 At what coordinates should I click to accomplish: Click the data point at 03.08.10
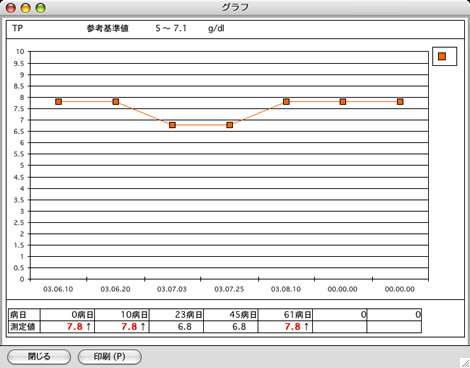click(286, 101)
